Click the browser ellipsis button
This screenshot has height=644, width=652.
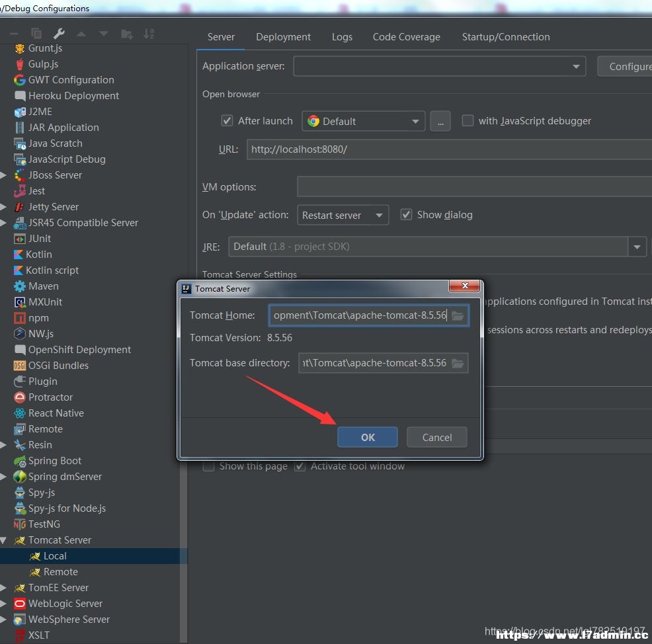coord(440,122)
